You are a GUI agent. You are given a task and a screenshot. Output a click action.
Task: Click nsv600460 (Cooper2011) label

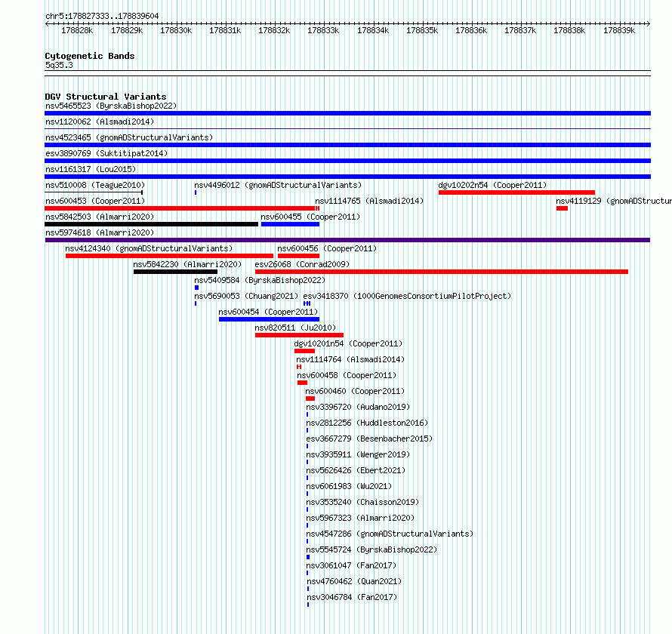point(355,391)
